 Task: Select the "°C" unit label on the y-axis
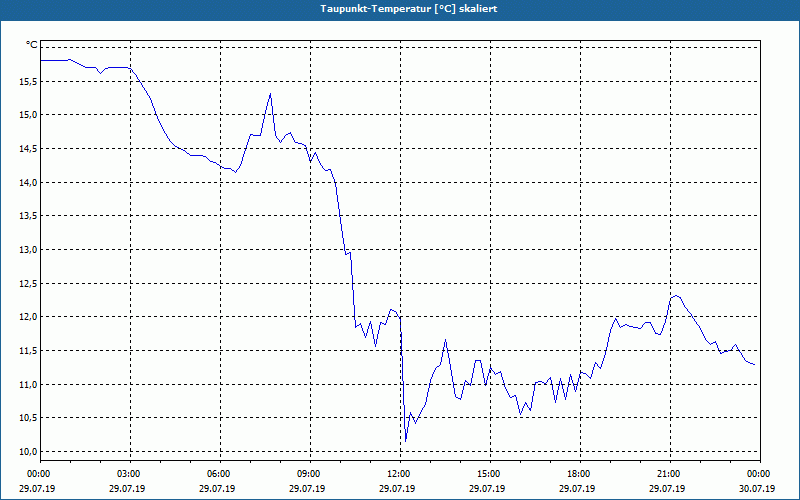point(32,45)
